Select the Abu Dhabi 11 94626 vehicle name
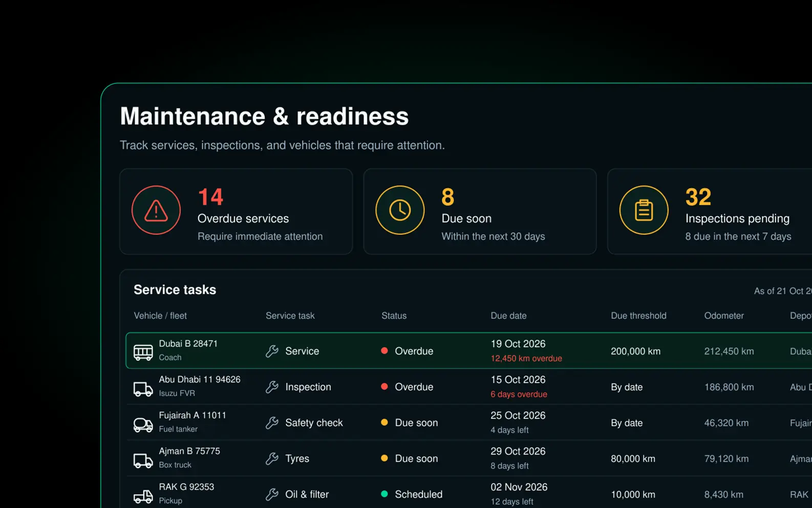Image resolution: width=812 pixels, height=508 pixels. tap(200, 379)
